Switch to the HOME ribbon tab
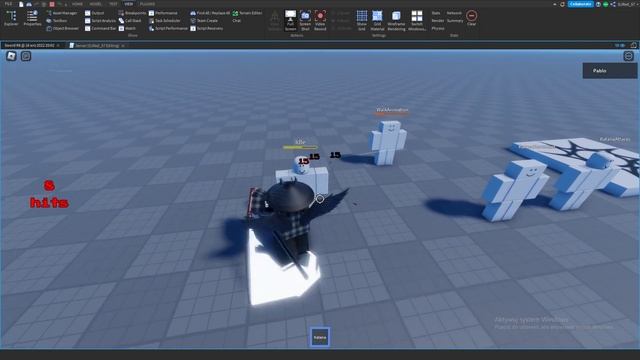Image resolution: width=640 pixels, height=360 pixels. click(x=77, y=4)
